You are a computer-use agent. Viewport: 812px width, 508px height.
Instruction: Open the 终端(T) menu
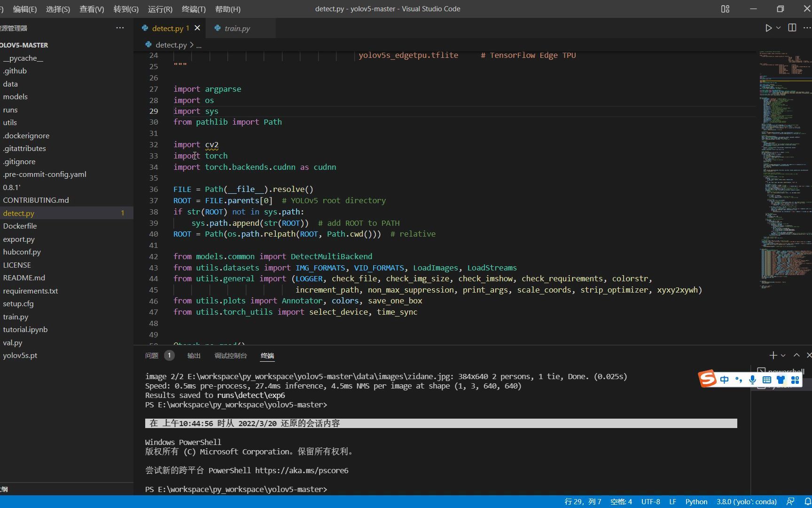194,9
